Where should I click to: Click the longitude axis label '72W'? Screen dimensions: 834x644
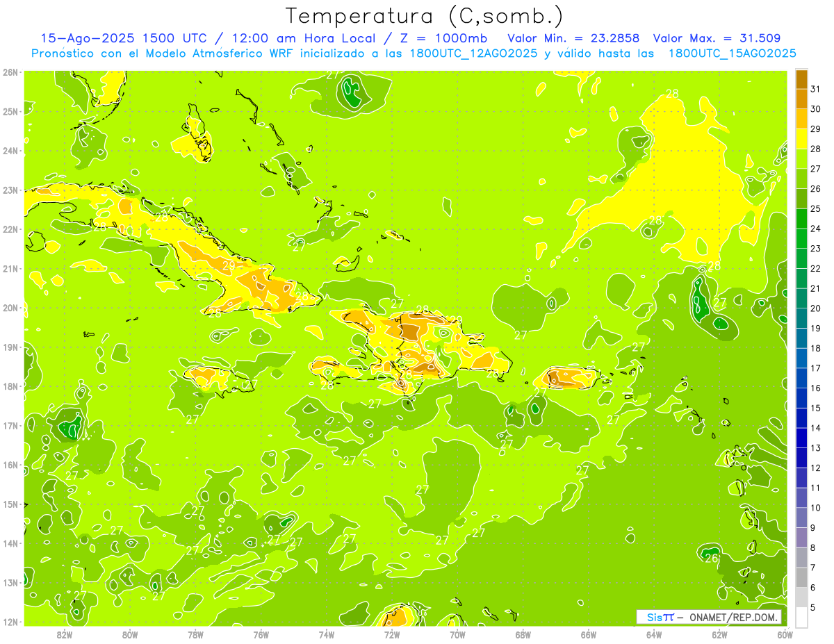[391, 634]
